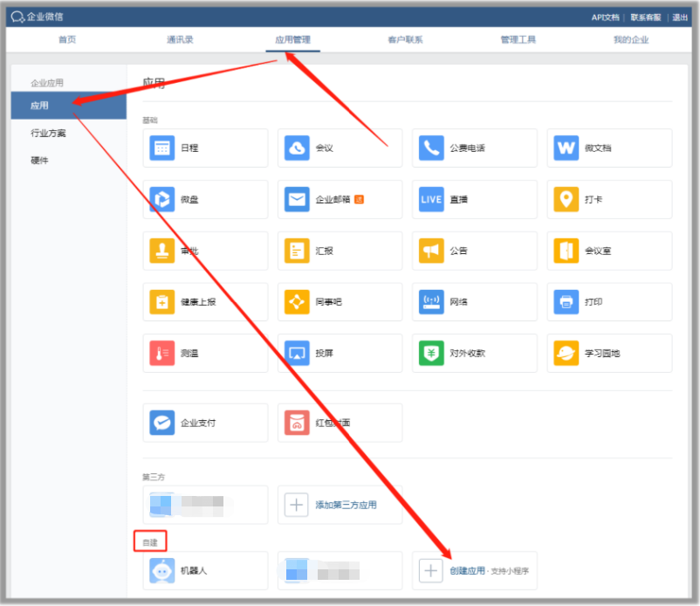Open the 微盘 drive icon

[x=161, y=199]
